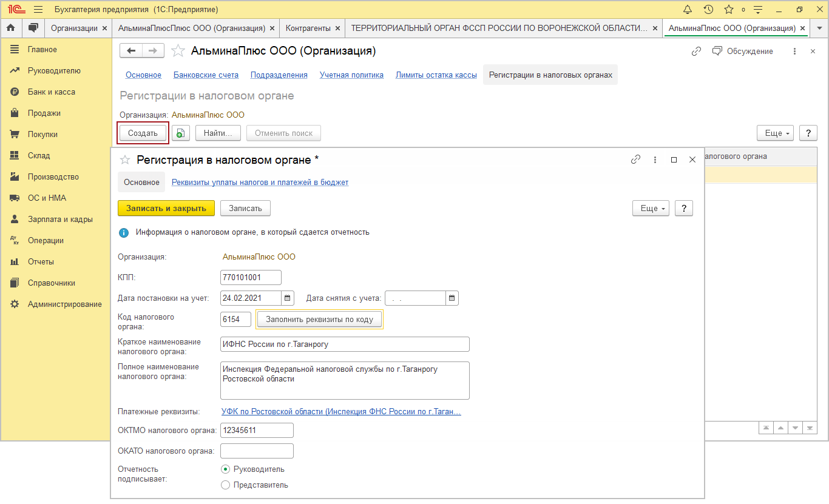
Task: Open Производство section in sidebar
Action: (53, 176)
